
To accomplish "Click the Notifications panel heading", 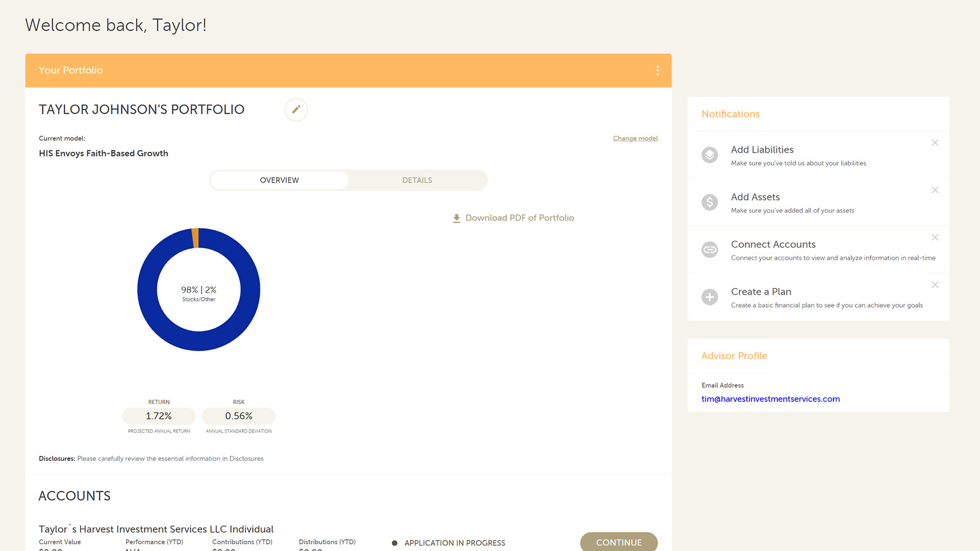I will [x=730, y=114].
